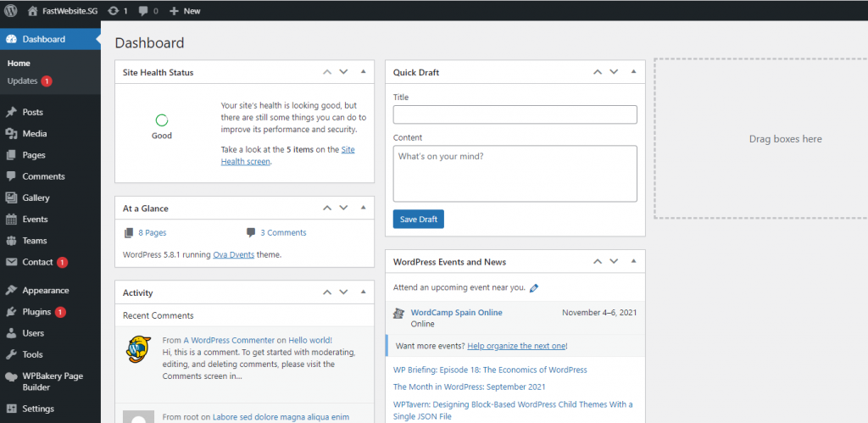Open the WordCamp Spain Online link
868x423 pixels.
456,313
